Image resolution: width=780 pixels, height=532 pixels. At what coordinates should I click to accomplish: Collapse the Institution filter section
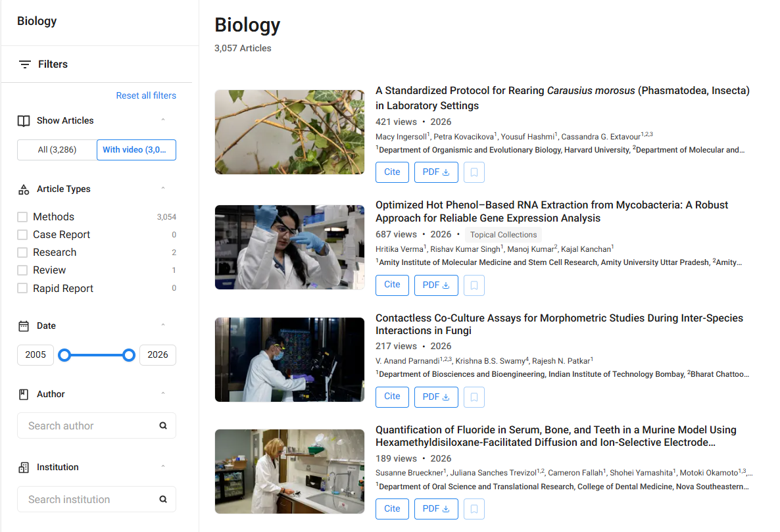(x=163, y=466)
